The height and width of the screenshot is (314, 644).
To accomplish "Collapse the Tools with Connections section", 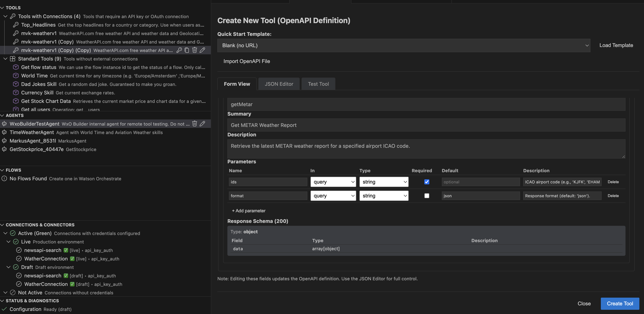I will [x=5, y=16].
